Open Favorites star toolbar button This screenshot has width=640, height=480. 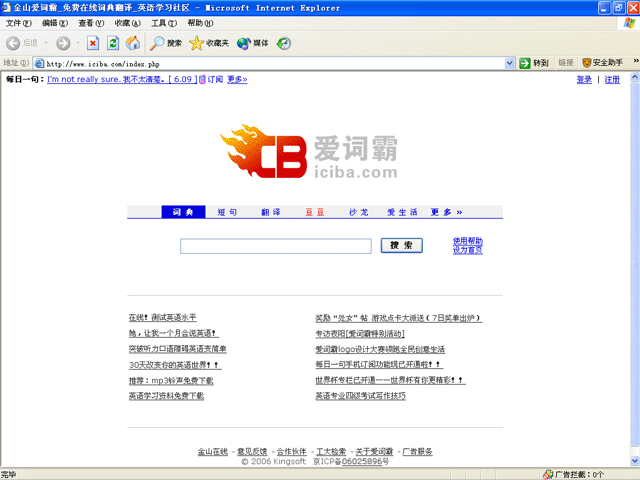coord(209,43)
